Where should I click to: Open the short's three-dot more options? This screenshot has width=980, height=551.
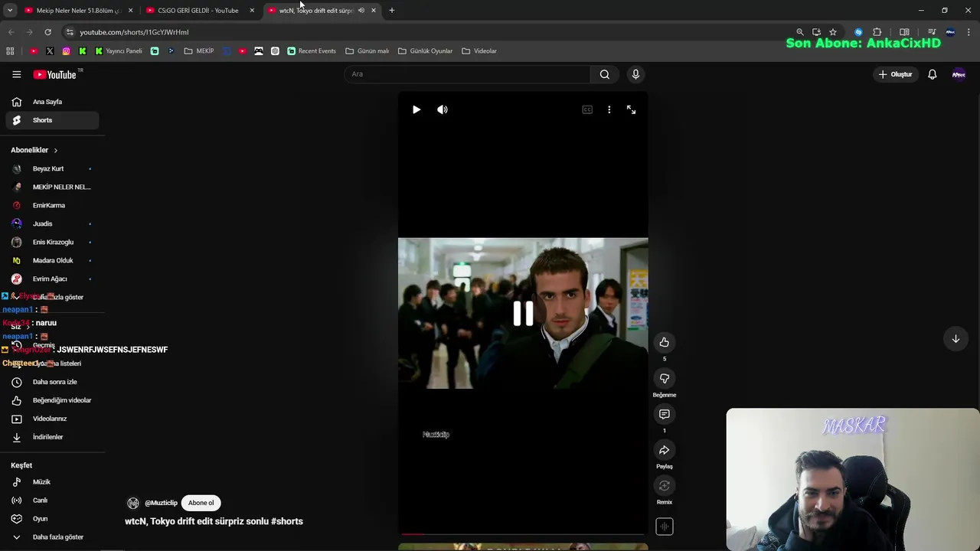(x=609, y=109)
